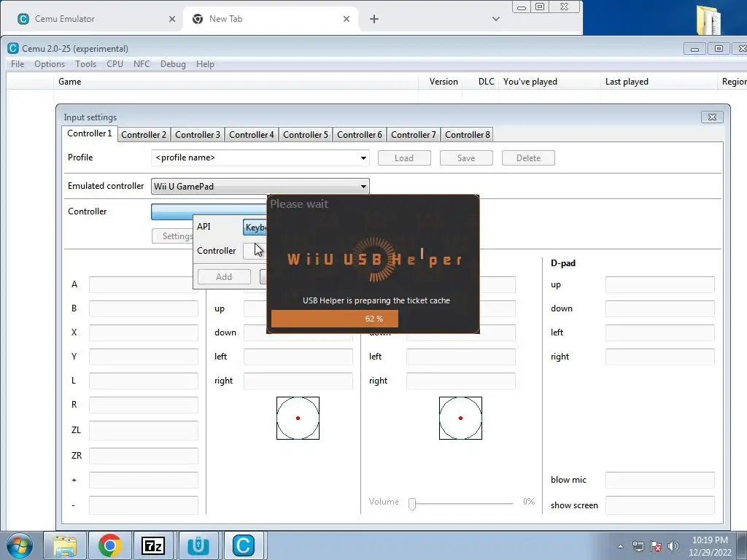Sort by Game column header
This screenshot has height=560, width=747.
point(236,82)
